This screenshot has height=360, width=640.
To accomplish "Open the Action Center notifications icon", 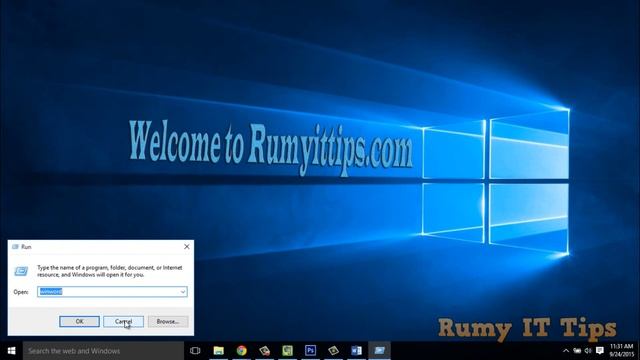I will [600, 351].
